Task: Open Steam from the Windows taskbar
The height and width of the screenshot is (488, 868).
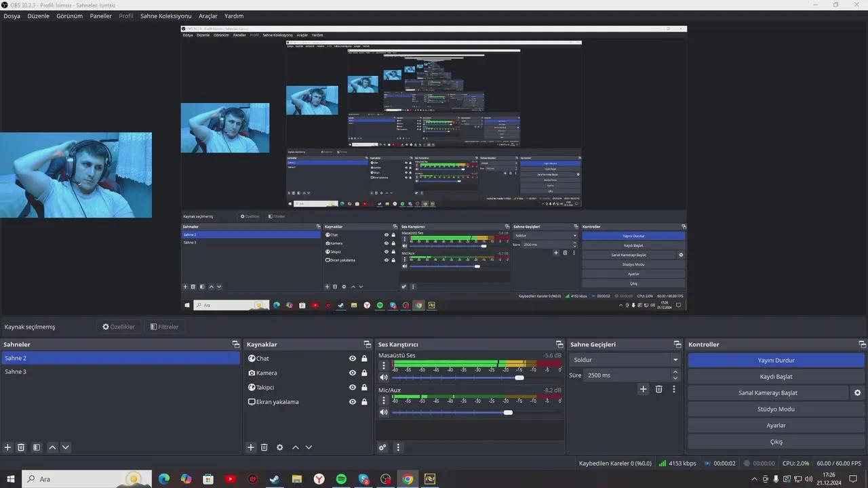Action: pyautogui.click(x=275, y=479)
